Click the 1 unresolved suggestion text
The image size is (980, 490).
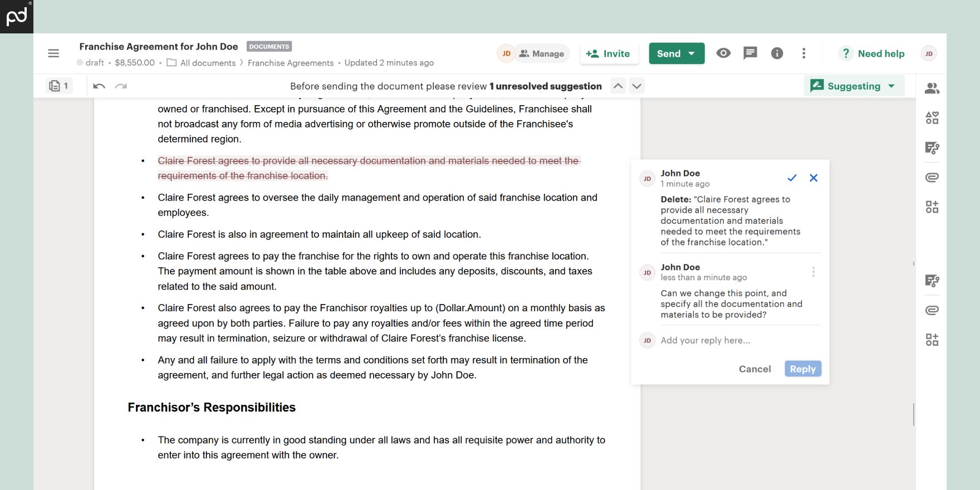tap(546, 86)
